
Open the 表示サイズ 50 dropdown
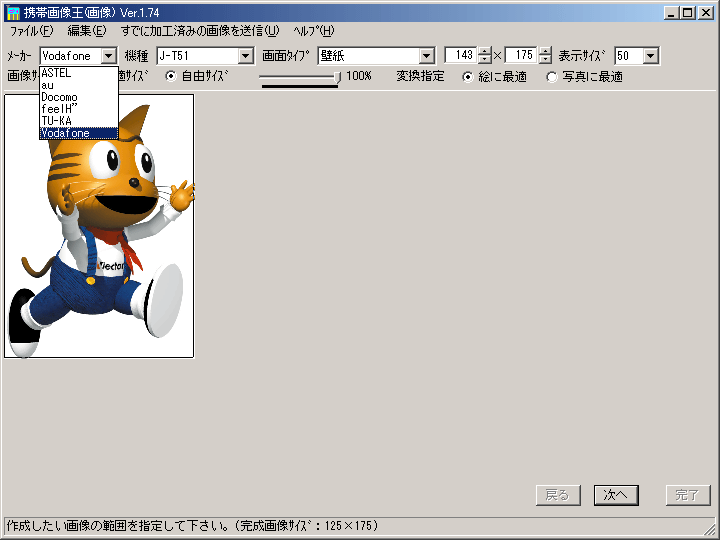[651, 56]
